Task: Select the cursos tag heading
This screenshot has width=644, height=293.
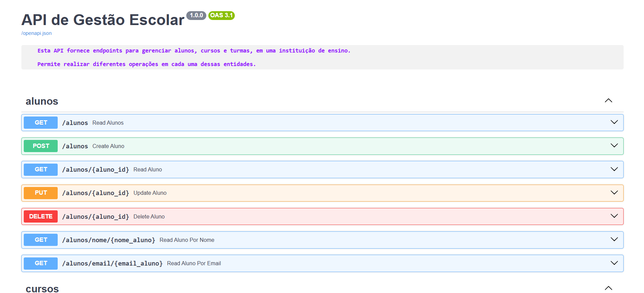Action: [x=42, y=289]
